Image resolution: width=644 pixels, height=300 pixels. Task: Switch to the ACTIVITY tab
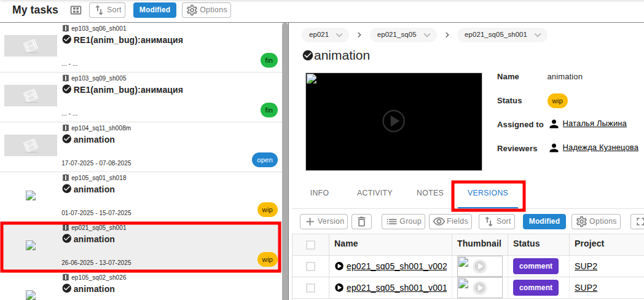pyautogui.click(x=375, y=193)
